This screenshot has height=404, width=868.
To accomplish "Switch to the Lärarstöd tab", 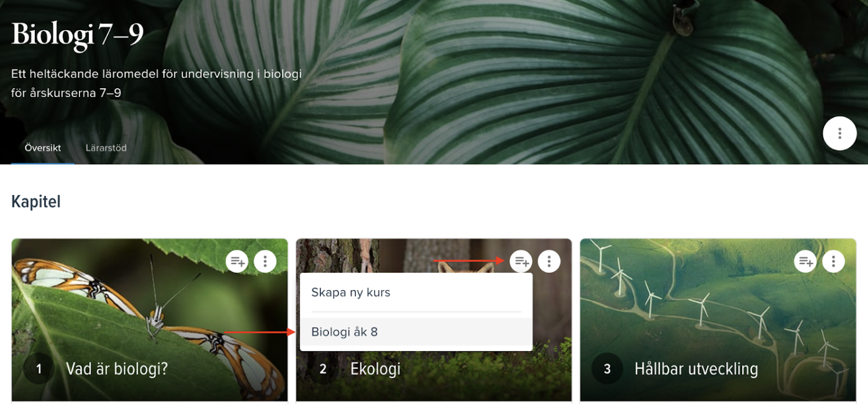I will 106,148.
